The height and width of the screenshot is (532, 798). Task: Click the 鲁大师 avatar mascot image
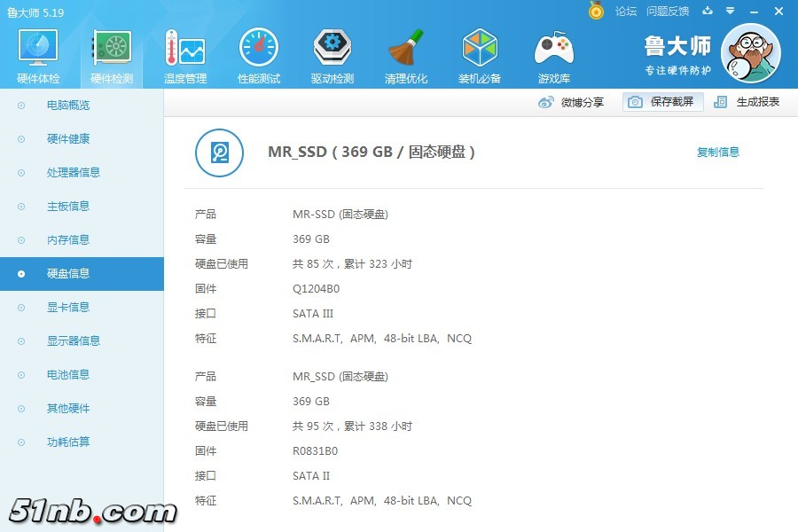pos(750,54)
